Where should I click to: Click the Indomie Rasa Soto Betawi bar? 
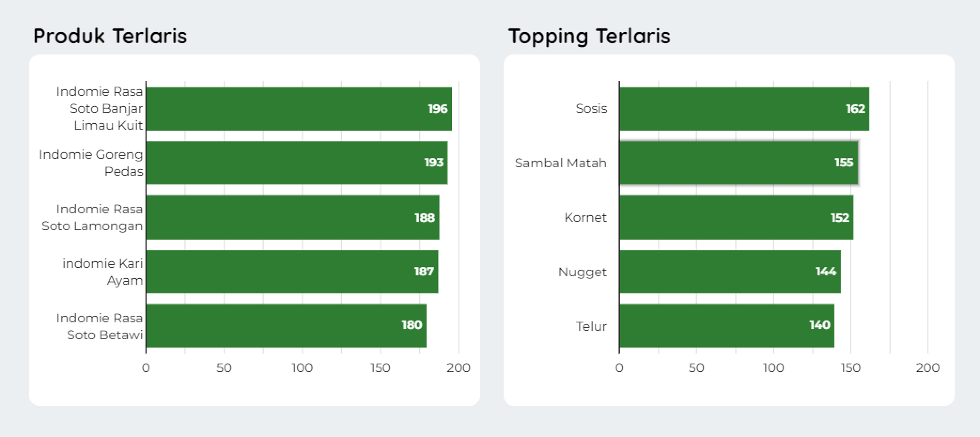[286, 326]
